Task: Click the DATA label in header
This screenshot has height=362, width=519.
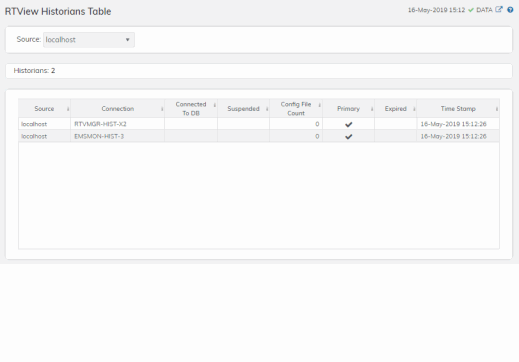Action: pyautogui.click(x=484, y=10)
